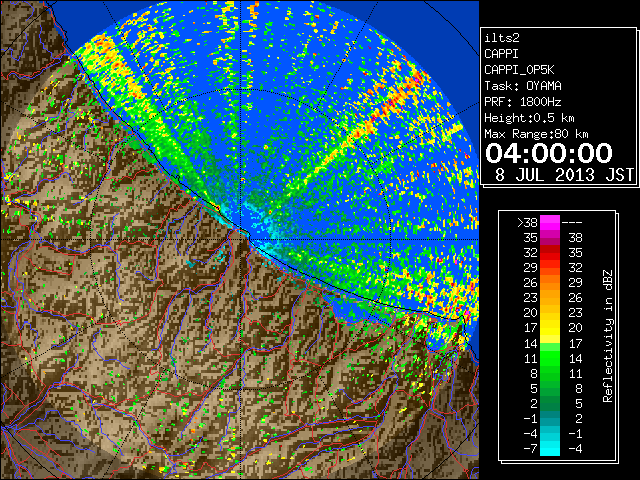Click the '8 JUL 2013 JST' date
Viewport: 640px width, 480px height.
(x=564, y=175)
